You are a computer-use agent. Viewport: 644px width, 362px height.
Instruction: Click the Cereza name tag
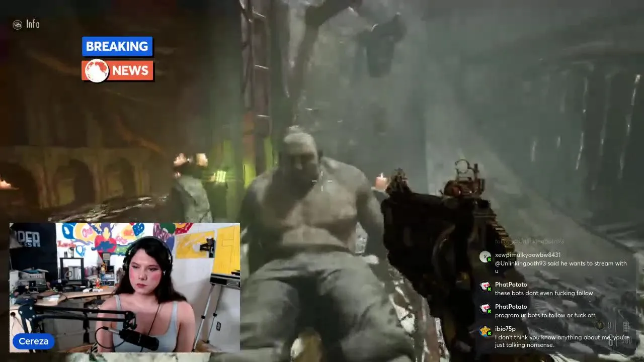pyautogui.click(x=33, y=341)
